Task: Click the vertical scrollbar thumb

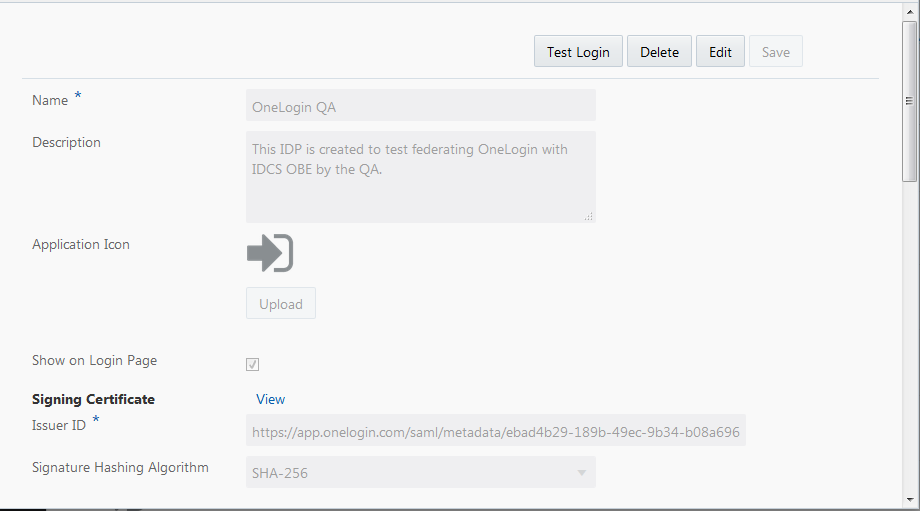Action: click(x=910, y=101)
